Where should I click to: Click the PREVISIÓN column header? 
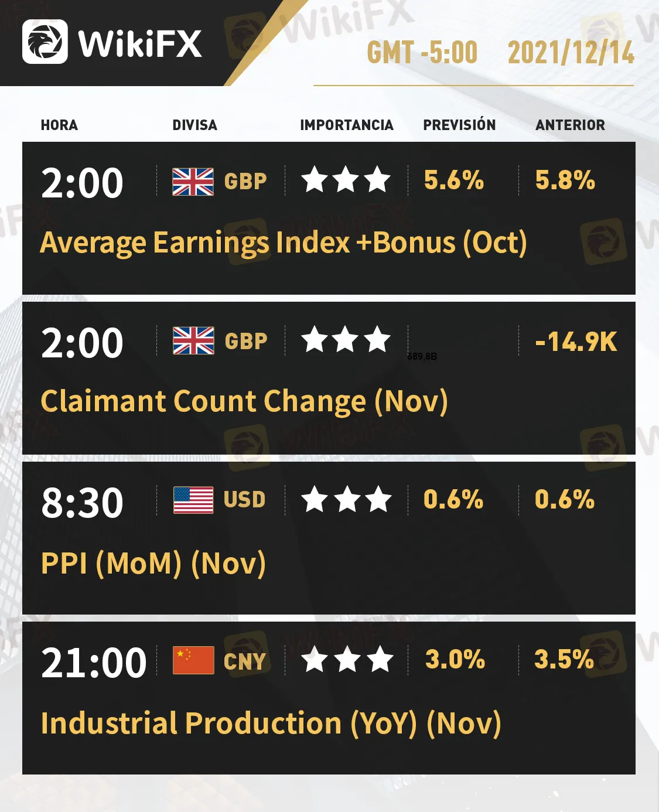coord(459,125)
